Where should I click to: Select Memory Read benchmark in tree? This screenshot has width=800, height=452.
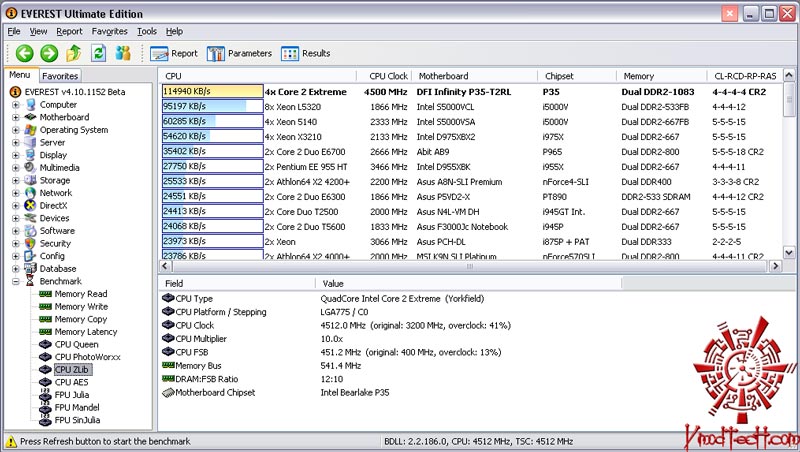80,294
